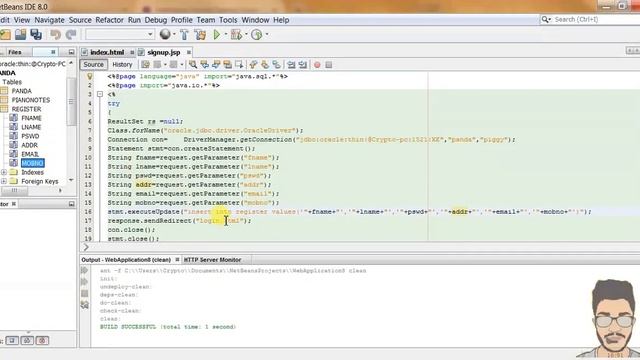Screen dimensions: 640x360
Task: Expand the Foreign Keys folder node
Action: tap(4, 181)
